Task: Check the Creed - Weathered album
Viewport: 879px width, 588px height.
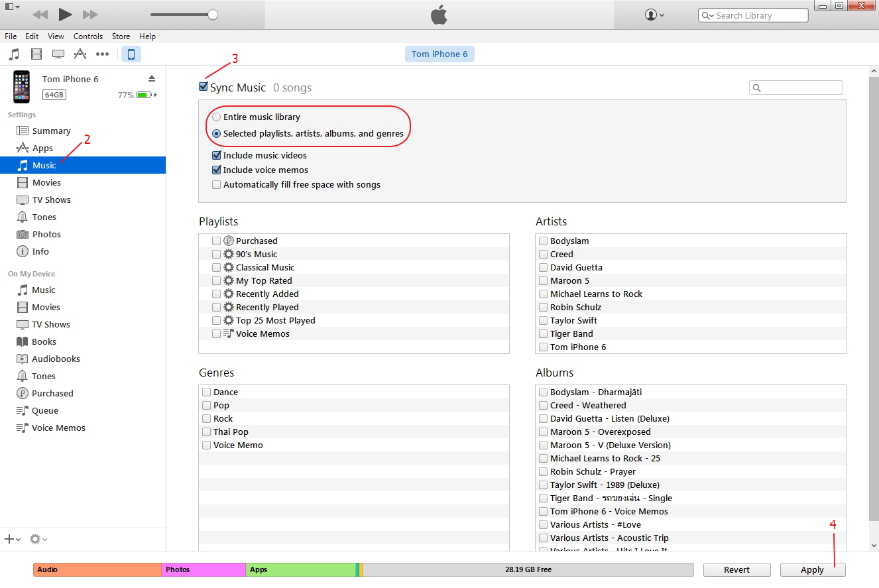Action: (543, 405)
